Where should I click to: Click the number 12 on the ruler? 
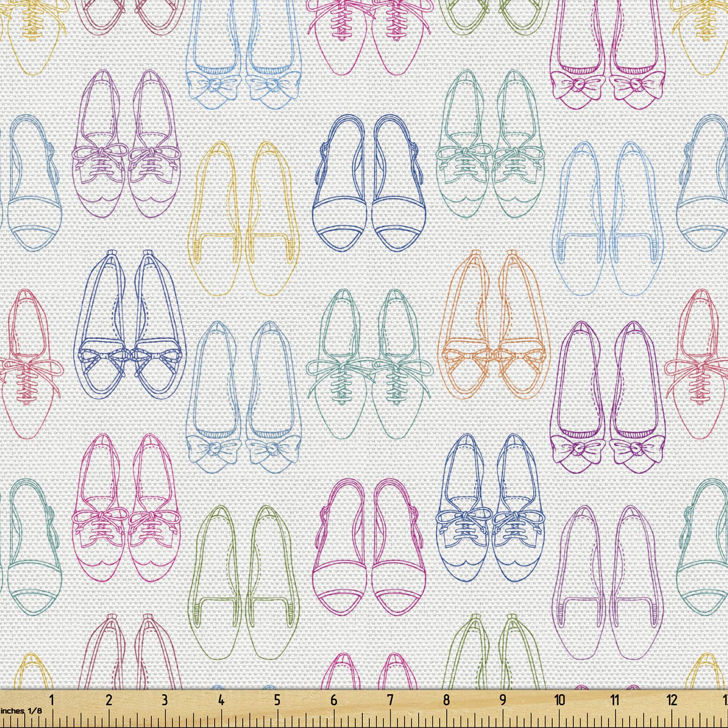pos(672,699)
